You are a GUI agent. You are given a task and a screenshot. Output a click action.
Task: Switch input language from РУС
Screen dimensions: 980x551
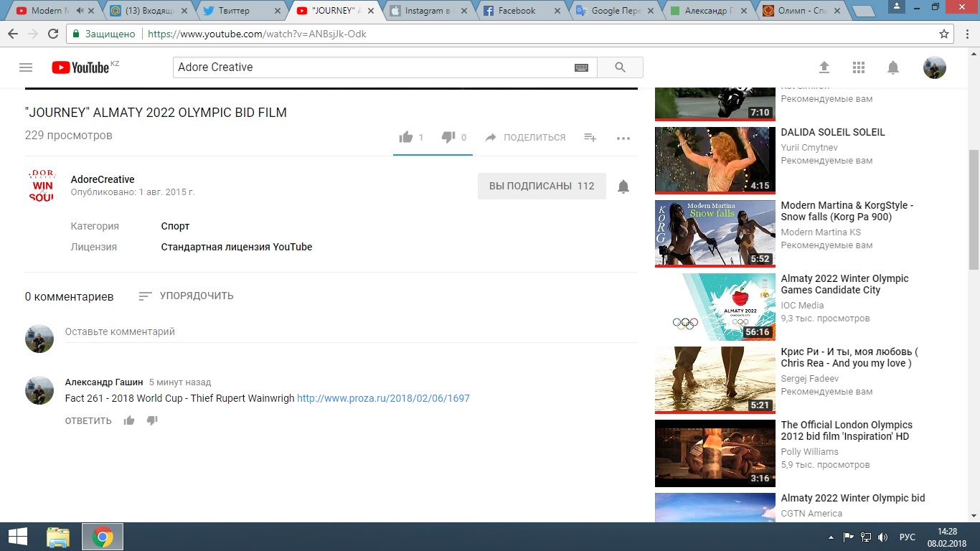tap(908, 537)
